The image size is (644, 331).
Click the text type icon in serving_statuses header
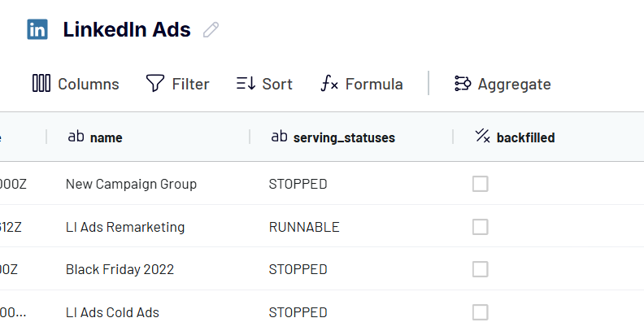(279, 137)
